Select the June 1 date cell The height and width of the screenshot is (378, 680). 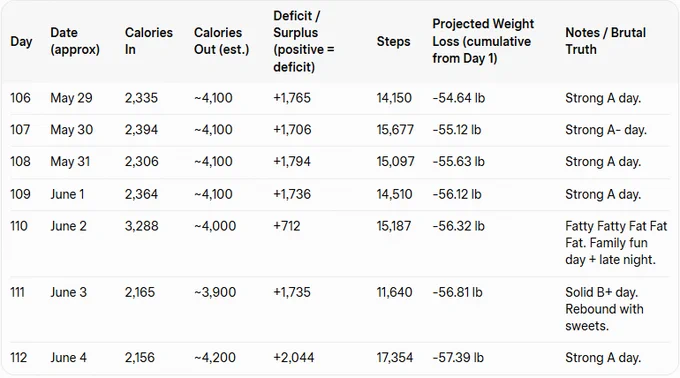(x=67, y=194)
